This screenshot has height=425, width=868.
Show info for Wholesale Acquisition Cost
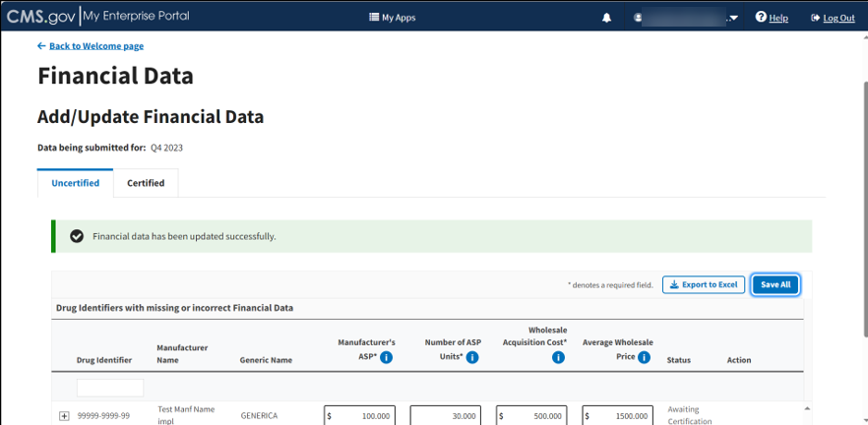click(558, 357)
